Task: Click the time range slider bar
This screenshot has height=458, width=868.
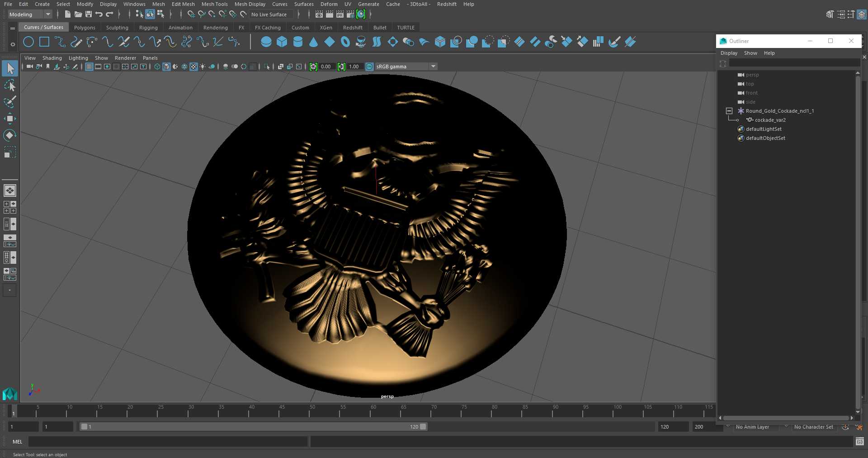Action: point(253,427)
